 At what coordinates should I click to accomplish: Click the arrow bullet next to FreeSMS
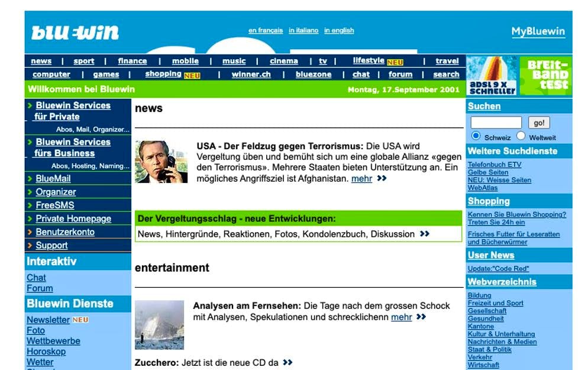[30, 205]
